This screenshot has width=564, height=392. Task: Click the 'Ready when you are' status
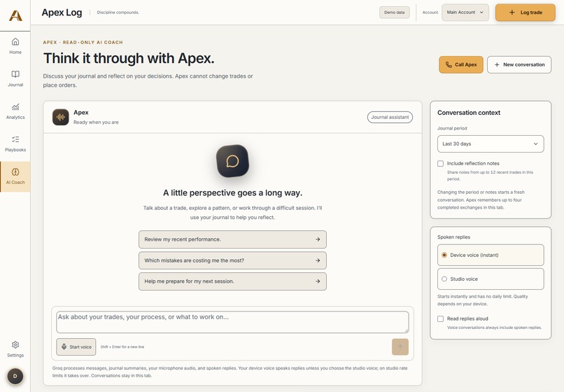tap(96, 122)
